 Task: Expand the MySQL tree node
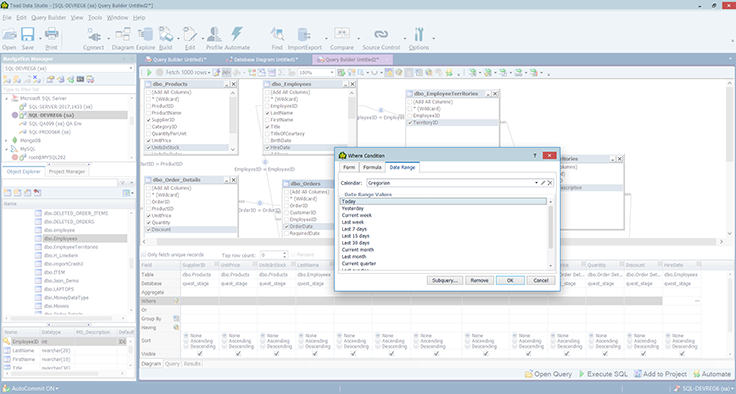[7, 149]
